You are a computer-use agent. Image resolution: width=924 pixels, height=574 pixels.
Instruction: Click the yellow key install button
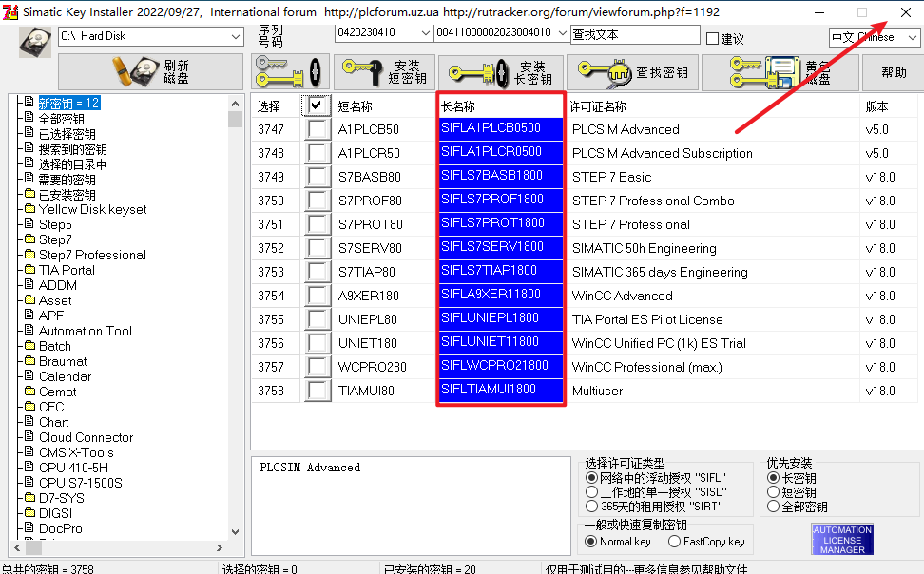point(289,72)
